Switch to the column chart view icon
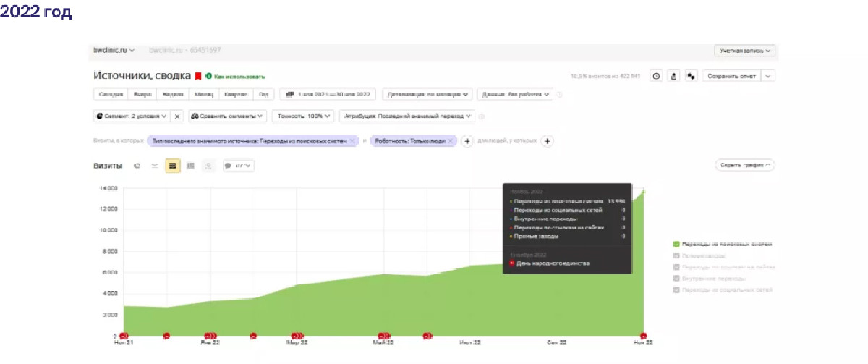 [191, 166]
